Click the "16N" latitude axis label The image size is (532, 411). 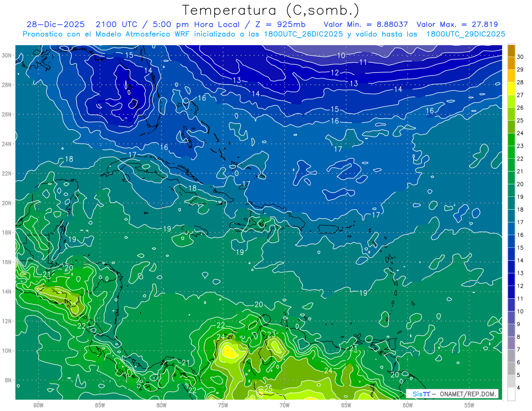(x=8, y=262)
